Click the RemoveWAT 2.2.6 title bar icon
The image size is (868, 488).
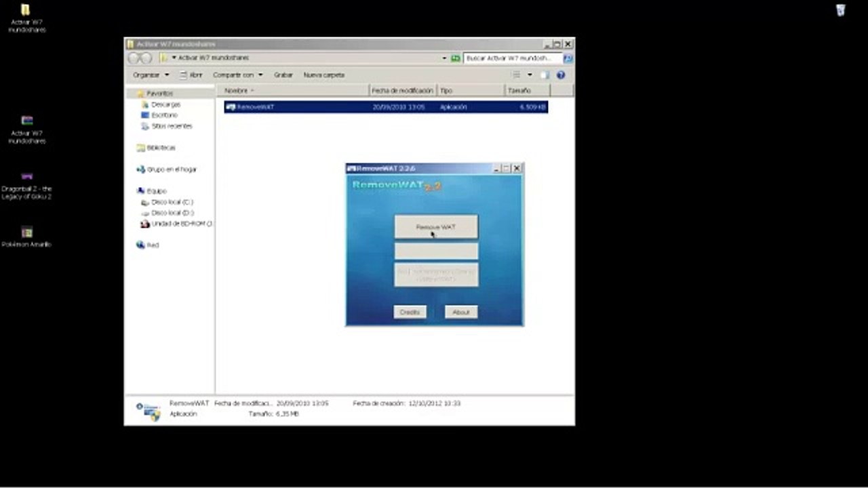(x=351, y=168)
